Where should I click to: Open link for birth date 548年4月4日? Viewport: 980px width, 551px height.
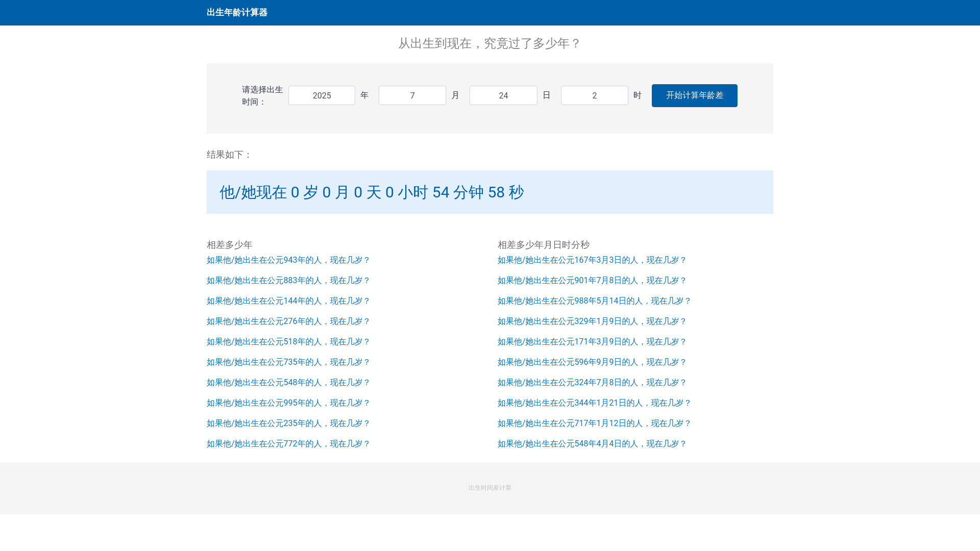tap(592, 444)
